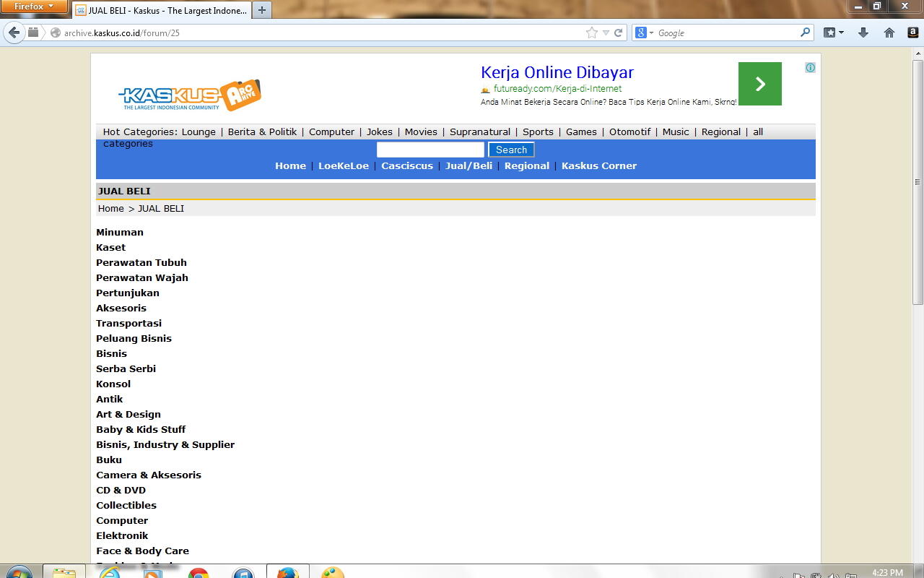Screen dimensions: 924x578
Task: Open Bisnis, Industry & Supplier subforum
Action: (165, 444)
